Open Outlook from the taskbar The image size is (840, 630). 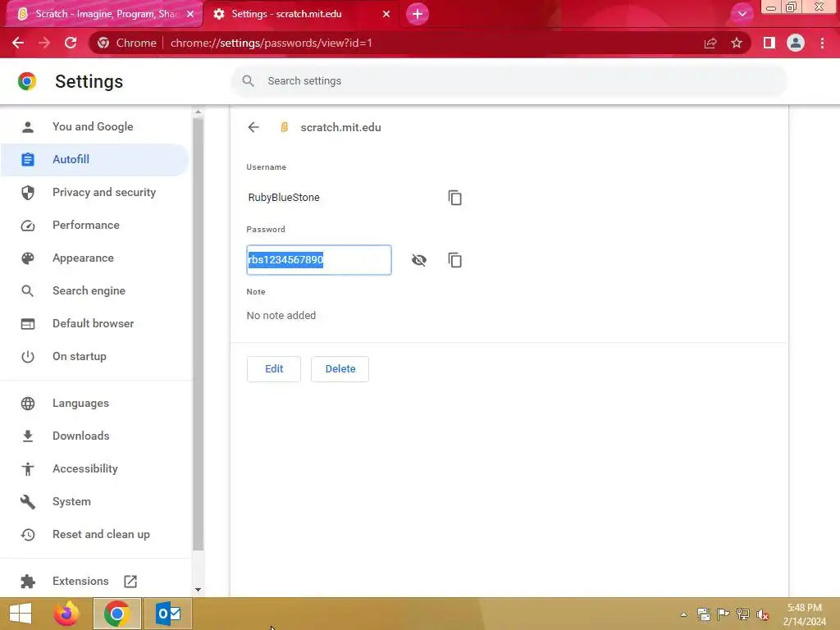point(168,614)
